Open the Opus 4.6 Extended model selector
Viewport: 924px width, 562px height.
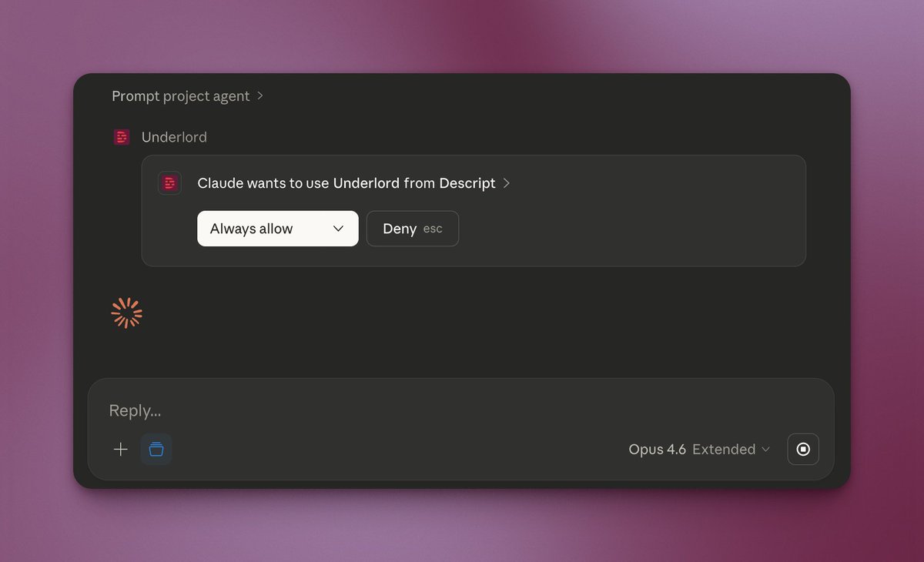click(699, 450)
